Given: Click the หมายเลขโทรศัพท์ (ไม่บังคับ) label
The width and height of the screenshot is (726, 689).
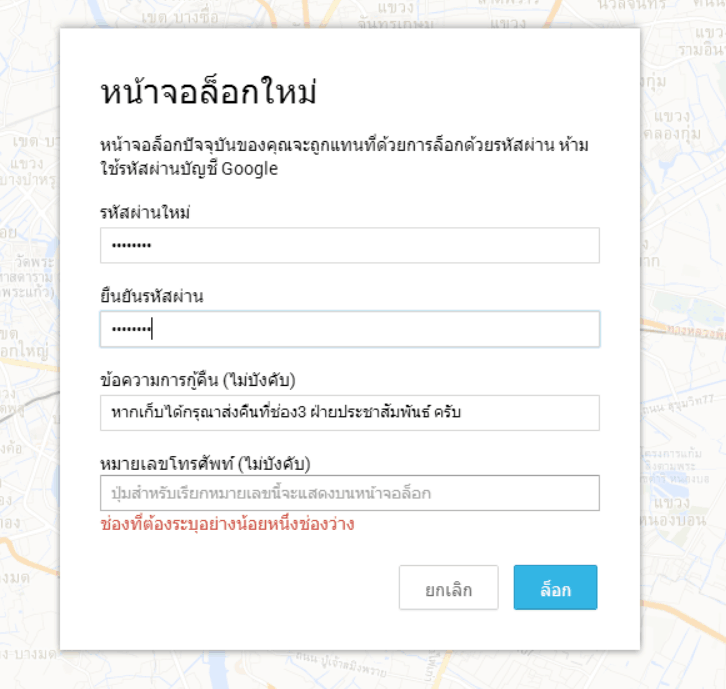Looking at the screenshot, I should click(x=205, y=463).
